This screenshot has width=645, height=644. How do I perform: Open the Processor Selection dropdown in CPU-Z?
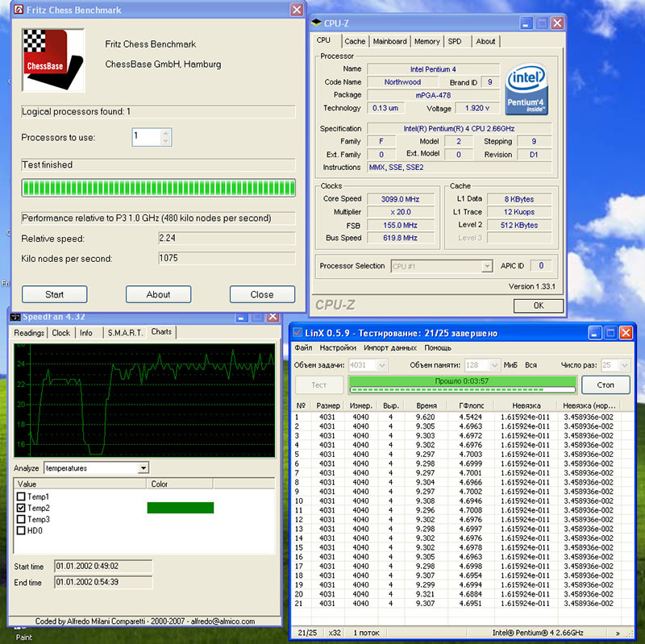pyautogui.click(x=487, y=266)
